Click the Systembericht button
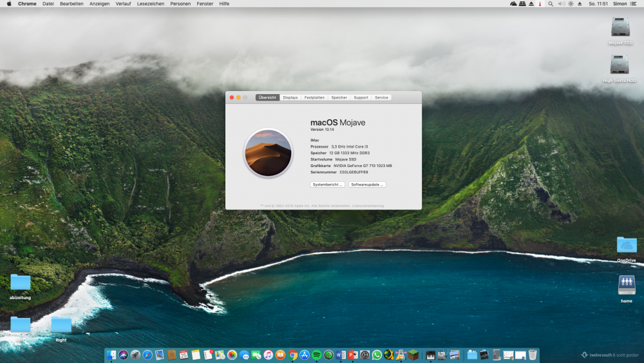644x363 pixels. pos(327,184)
